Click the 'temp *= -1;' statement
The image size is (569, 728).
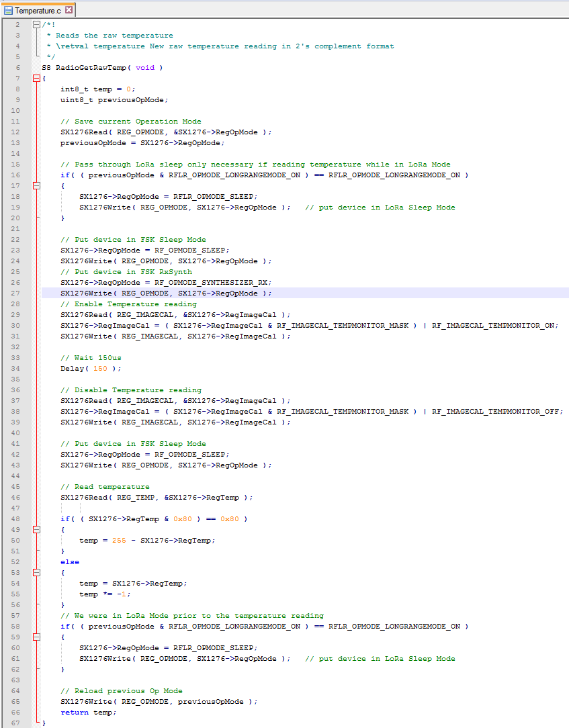(x=105, y=594)
